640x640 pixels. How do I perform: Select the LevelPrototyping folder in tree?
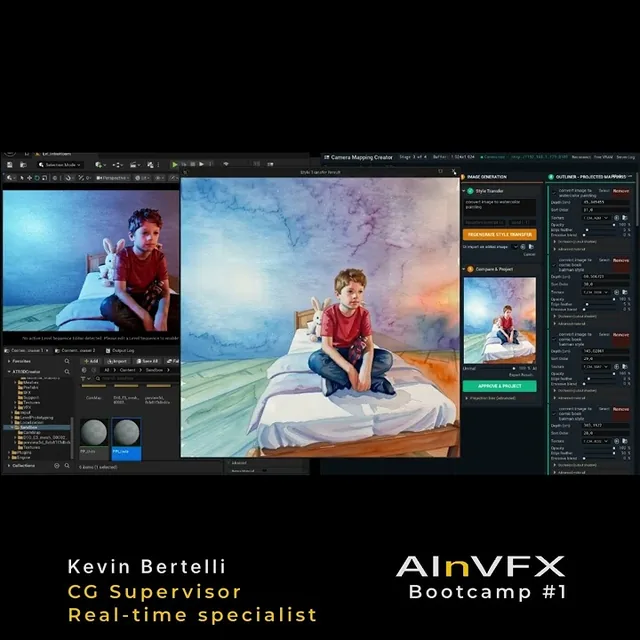pyautogui.click(x=35, y=418)
